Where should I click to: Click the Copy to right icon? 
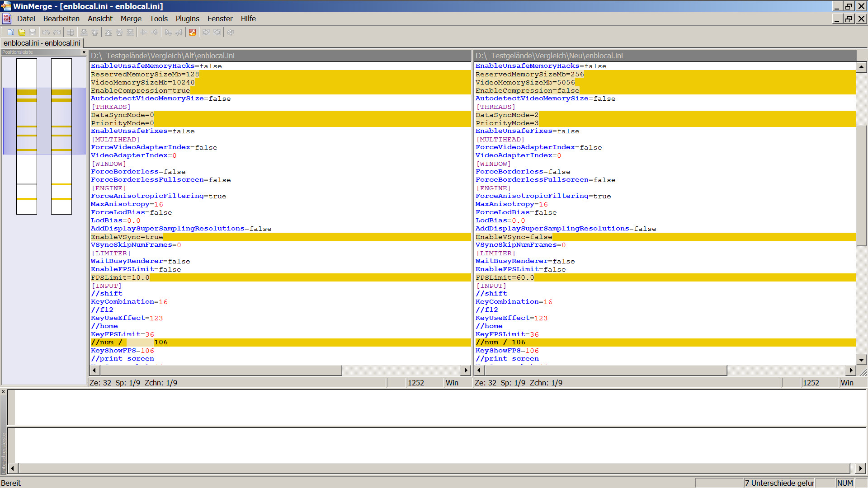(144, 32)
